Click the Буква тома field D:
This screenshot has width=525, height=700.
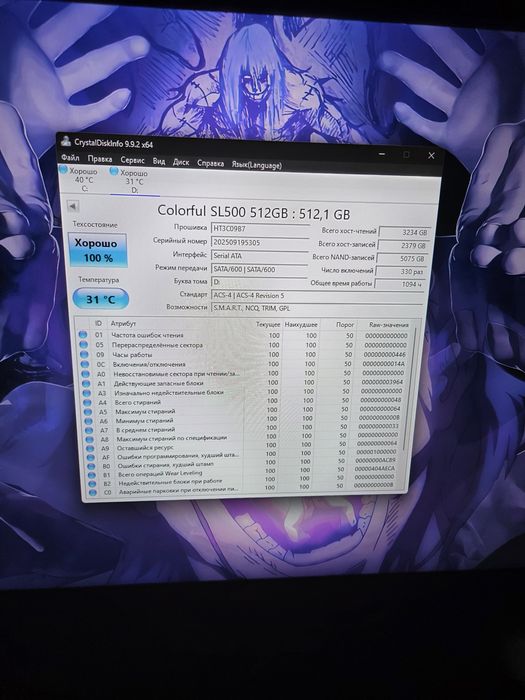pyautogui.click(x=259, y=283)
